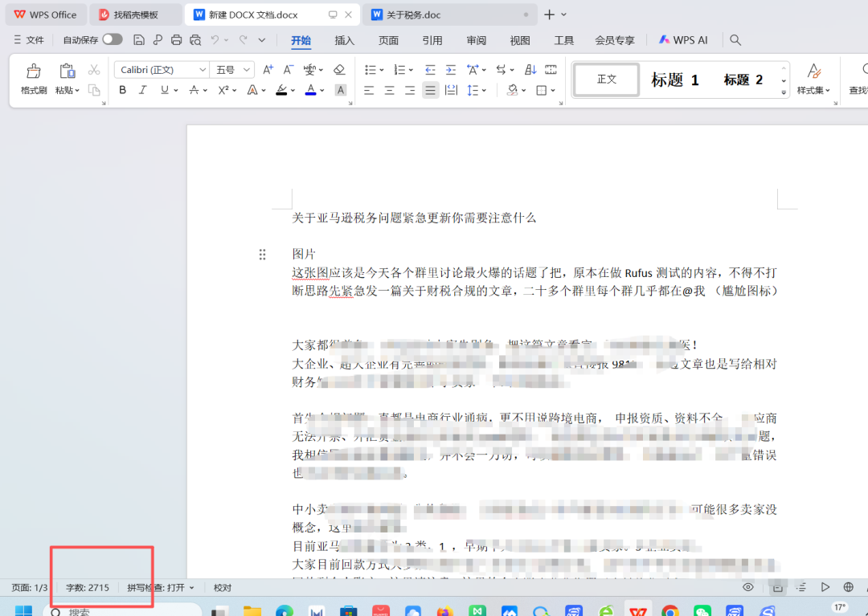Image resolution: width=868 pixels, height=616 pixels.
Task: Open the 审阅 ribbon tab
Action: (476, 39)
